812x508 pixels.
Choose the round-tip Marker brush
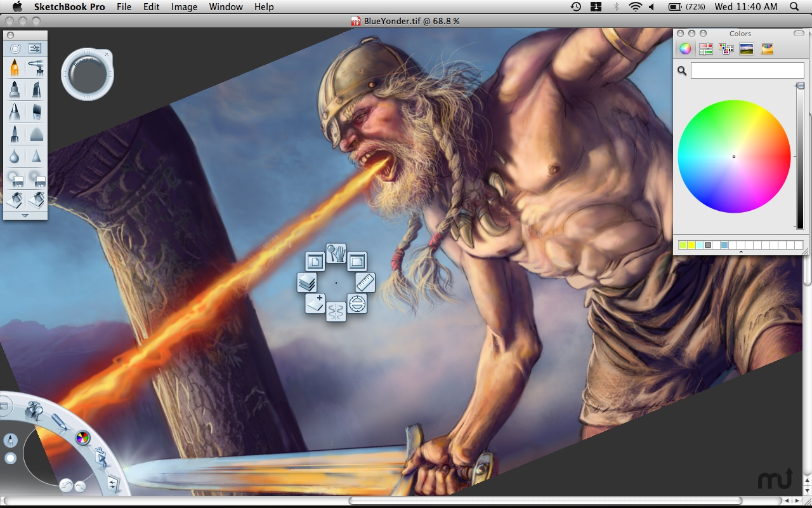[x=15, y=90]
